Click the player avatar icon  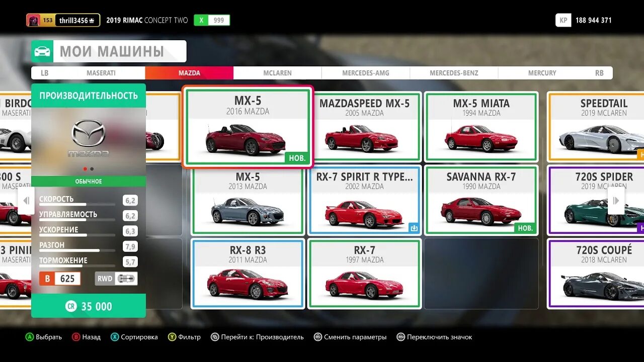click(x=33, y=20)
